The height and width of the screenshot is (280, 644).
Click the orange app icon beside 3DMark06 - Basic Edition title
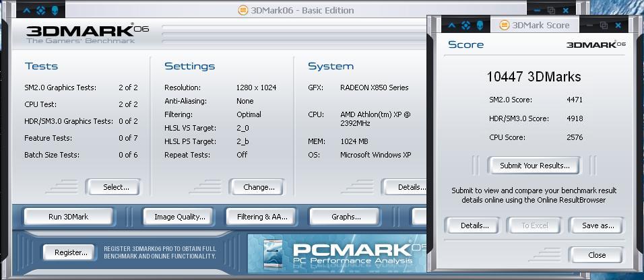[243, 10]
